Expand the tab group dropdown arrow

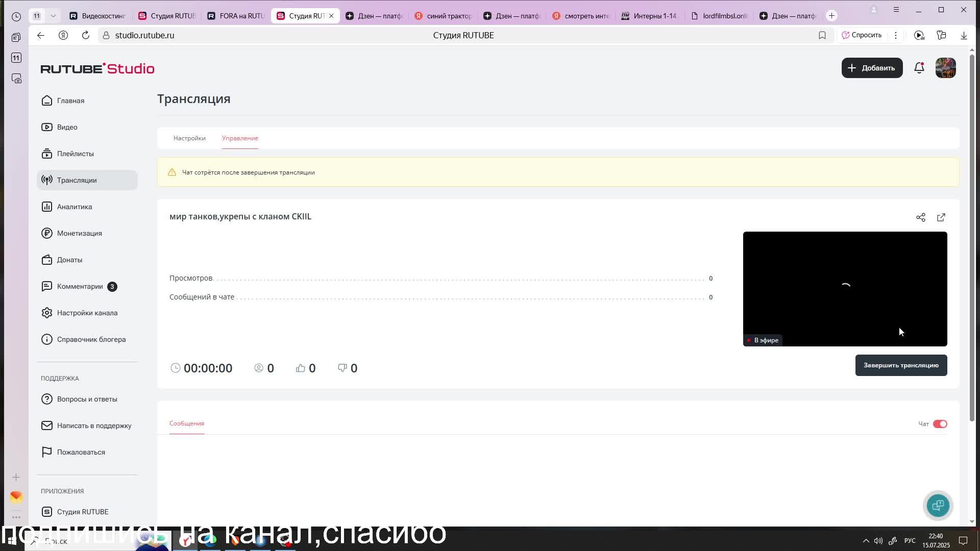click(53, 16)
